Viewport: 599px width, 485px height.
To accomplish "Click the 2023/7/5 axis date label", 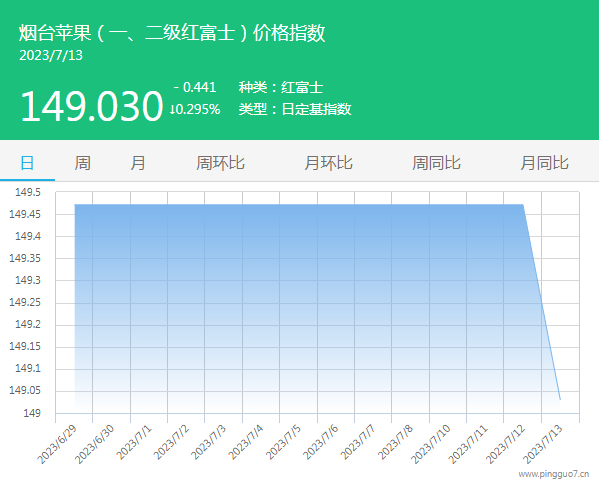I will pyautogui.click(x=284, y=442).
